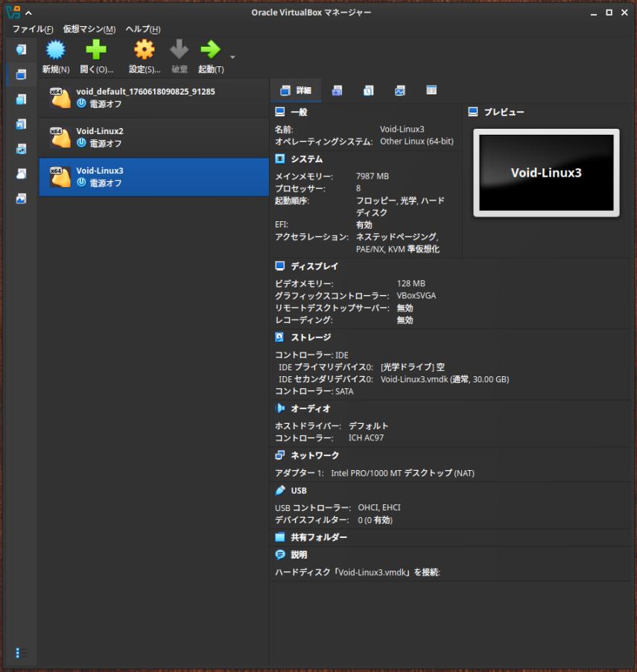The image size is (637, 672).
Task: Click the 新規(N) new machine button
Action: (56, 57)
